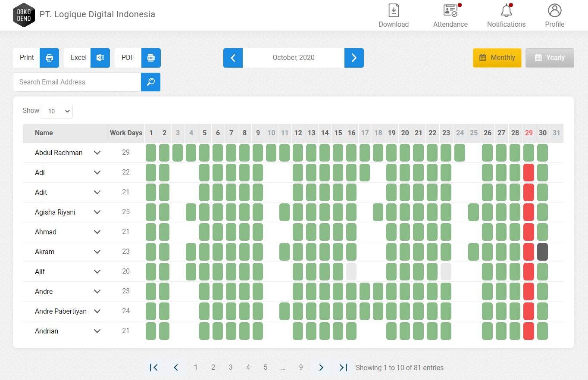Click the email search magnifier button
588x380 pixels.
pyautogui.click(x=150, y=82)
